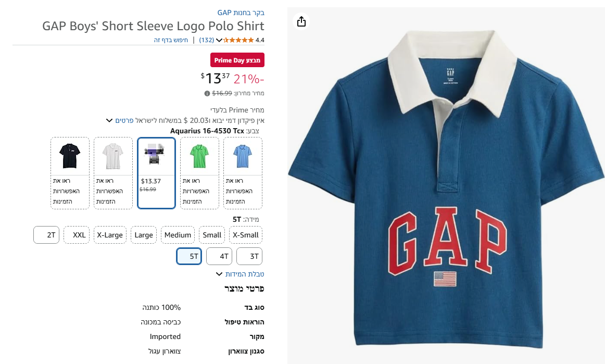Click the חיפוש בדף זה link
The height and width of the screenshot is (364, 605).
171,40
